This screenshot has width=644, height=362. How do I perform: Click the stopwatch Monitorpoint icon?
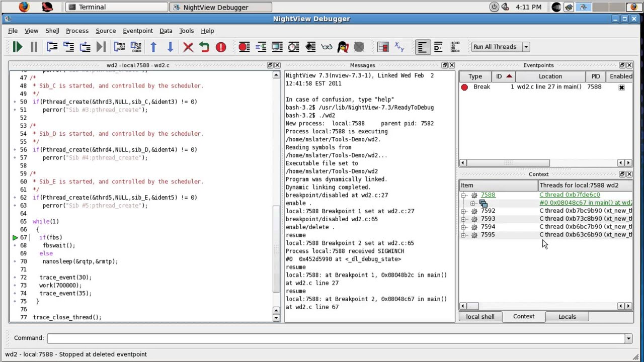(x=293, y=47)
